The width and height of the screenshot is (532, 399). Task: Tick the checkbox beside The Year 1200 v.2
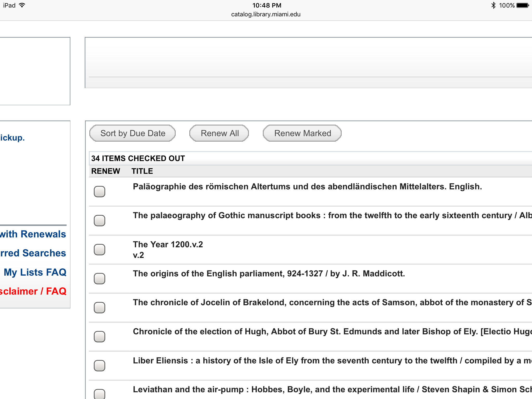(x=99, y=250)
